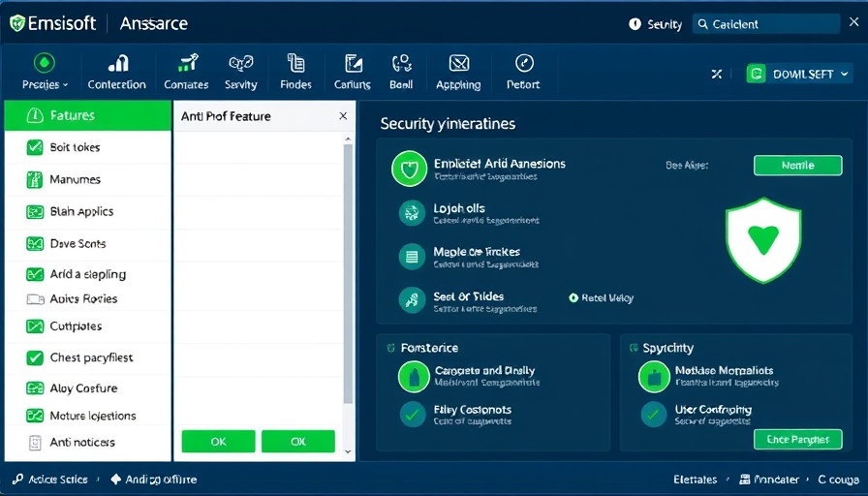Open the Appiking toolbar icon

[458, 64]
